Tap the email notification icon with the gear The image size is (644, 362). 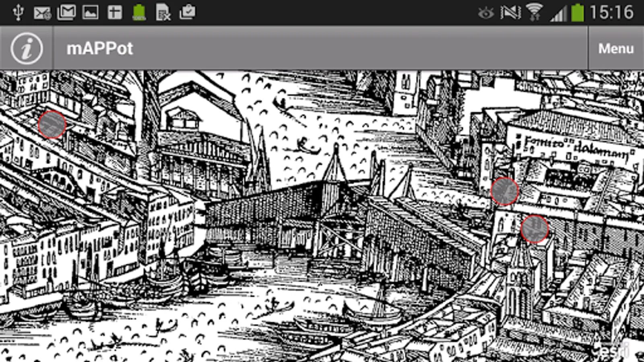click(x=42, y=13)
